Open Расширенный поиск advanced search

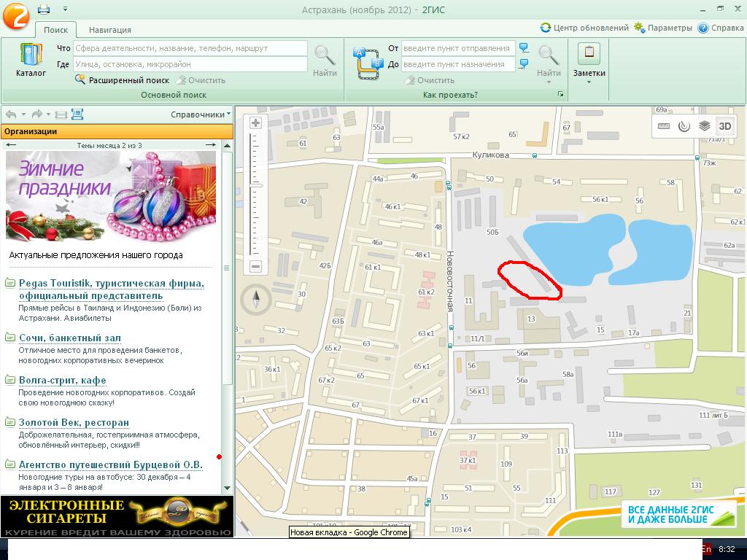click(x=123, y=80)
